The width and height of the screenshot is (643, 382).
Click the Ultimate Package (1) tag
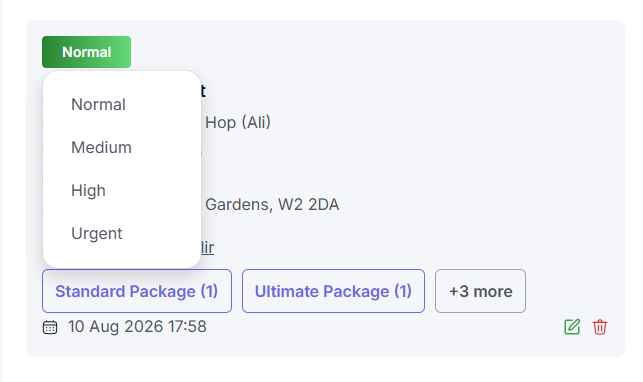point(333,291)
